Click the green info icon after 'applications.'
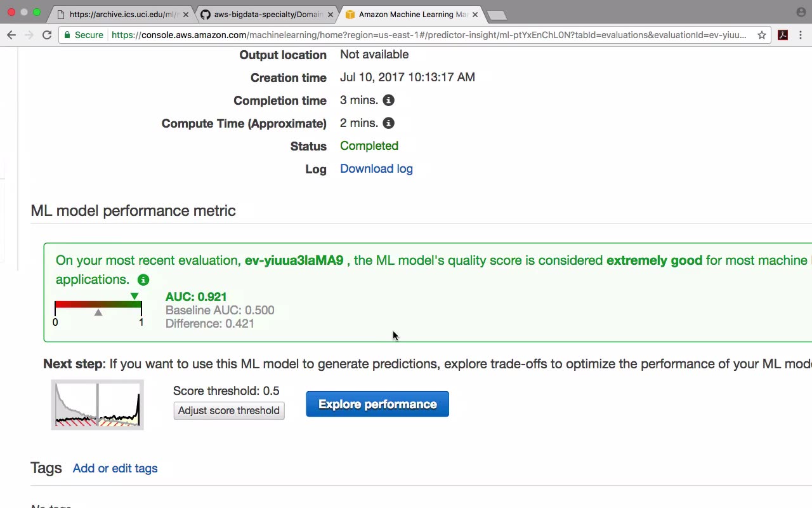 click(143, 280)
